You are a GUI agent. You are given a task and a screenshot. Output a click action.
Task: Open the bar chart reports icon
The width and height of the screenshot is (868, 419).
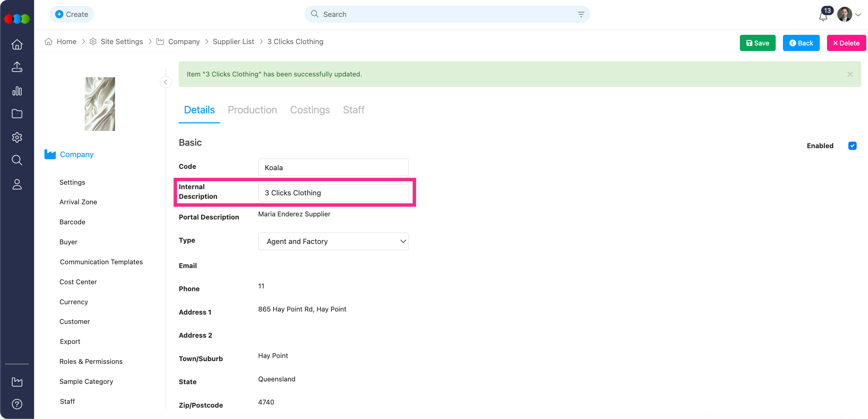click(17, 91)
